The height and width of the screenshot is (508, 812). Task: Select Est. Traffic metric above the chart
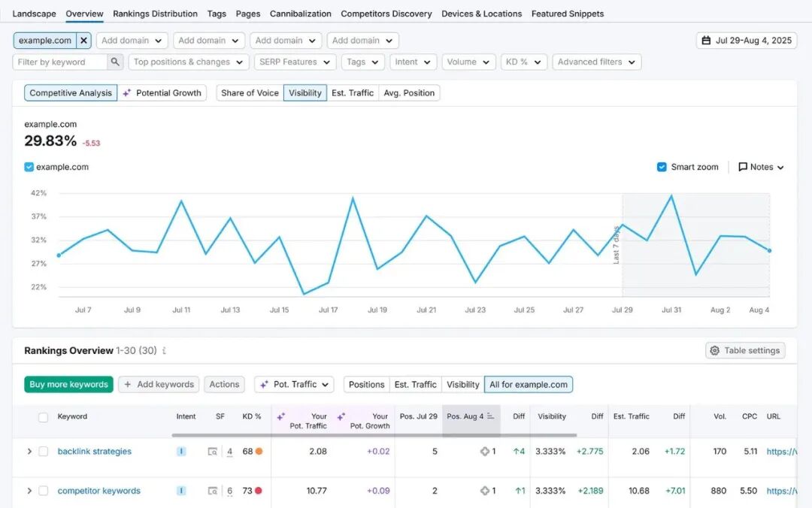point(353,93)
